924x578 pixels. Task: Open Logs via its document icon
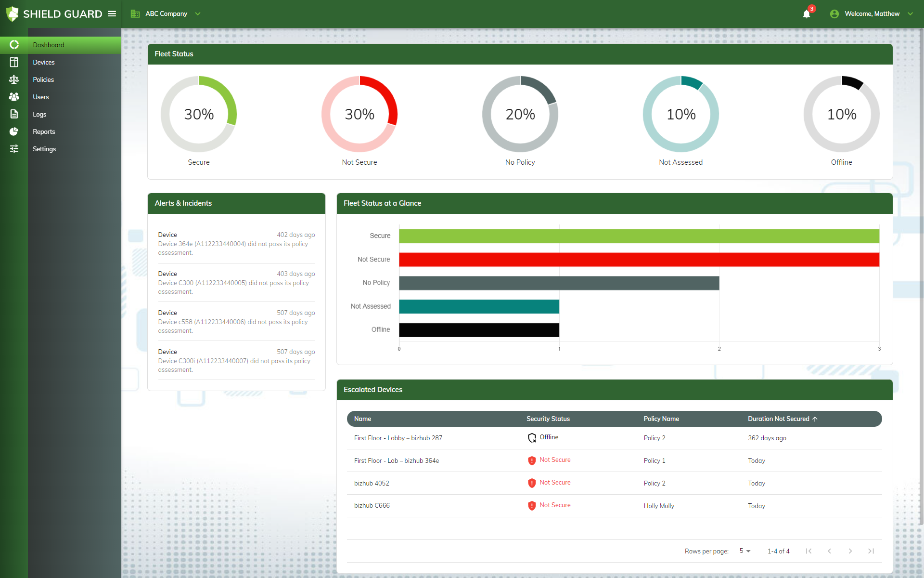[x=14, y=114]
